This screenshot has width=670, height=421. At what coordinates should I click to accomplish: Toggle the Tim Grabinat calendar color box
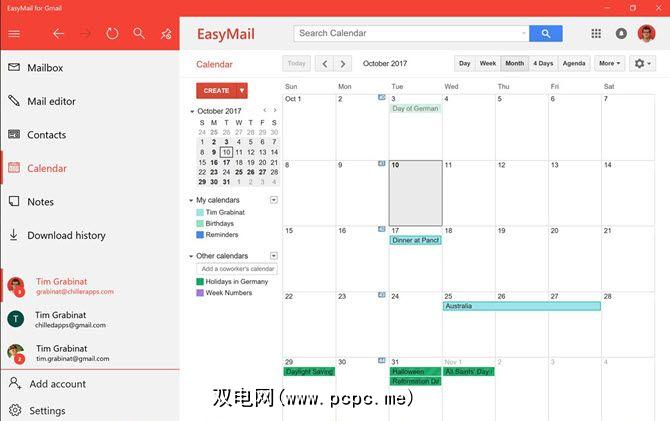pyautogui.click(x=200, y=212)
